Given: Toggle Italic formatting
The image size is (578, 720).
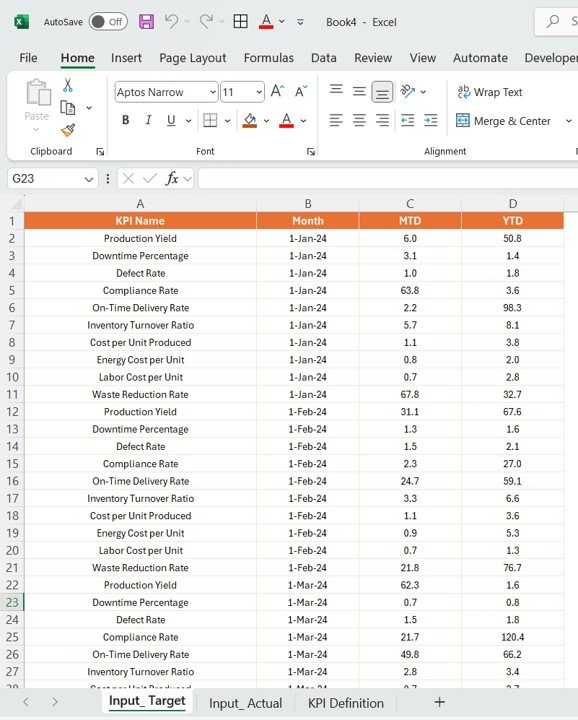Looking at the screenshot, I should click(148, 120).
